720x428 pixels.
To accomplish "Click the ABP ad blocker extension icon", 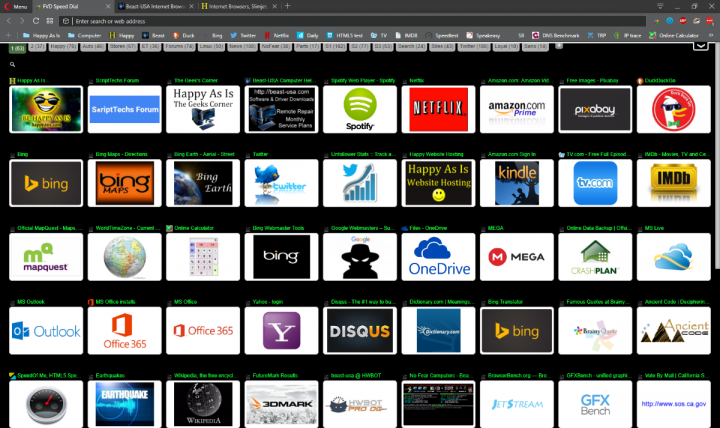I will (683, 21).
